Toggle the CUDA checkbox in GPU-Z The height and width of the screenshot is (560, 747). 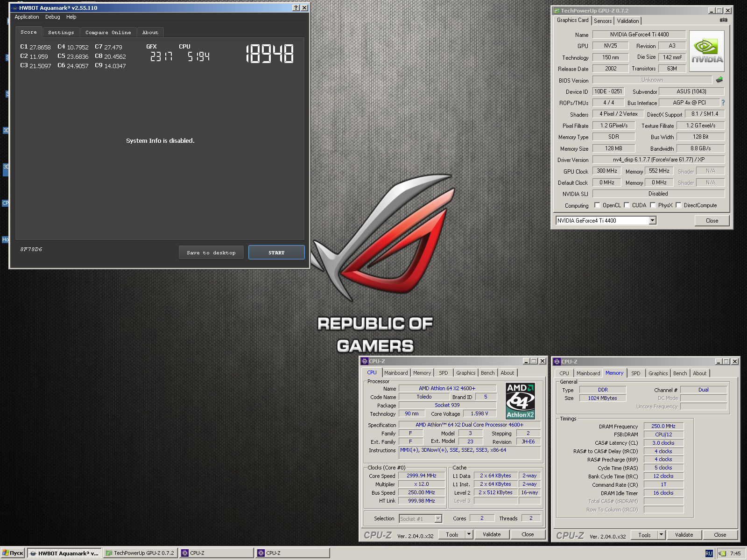[x=627, y=205]
